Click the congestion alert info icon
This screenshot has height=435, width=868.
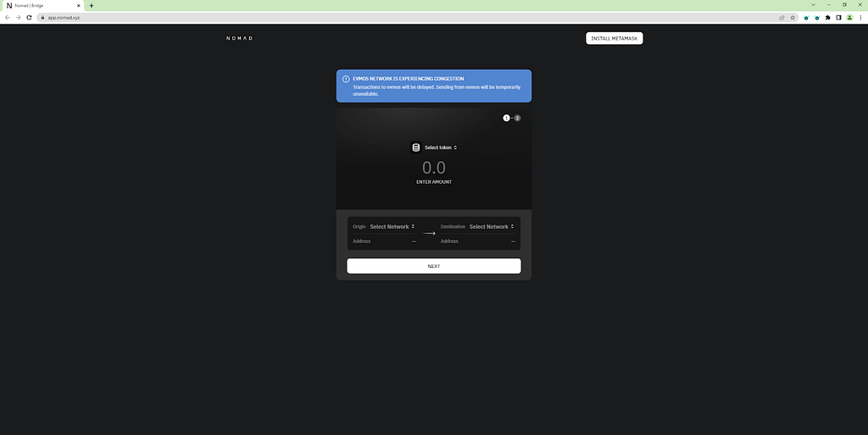[x=346, y=79]
